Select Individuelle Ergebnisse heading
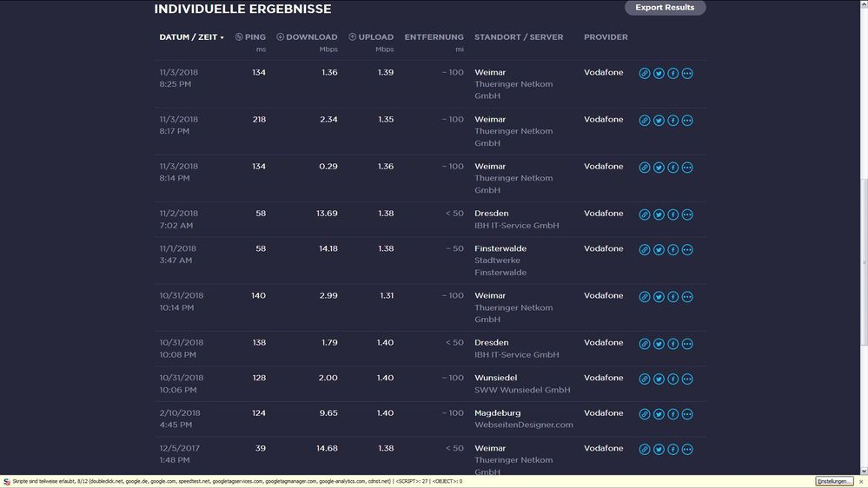Image resolution: width=868 pixels, height=488 pixels. [242, 9]
